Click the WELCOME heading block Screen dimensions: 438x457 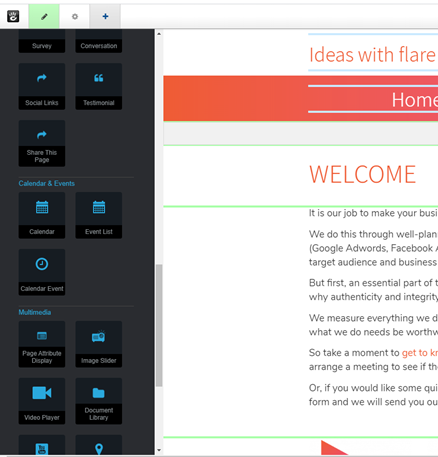click(x=362, y=174)
